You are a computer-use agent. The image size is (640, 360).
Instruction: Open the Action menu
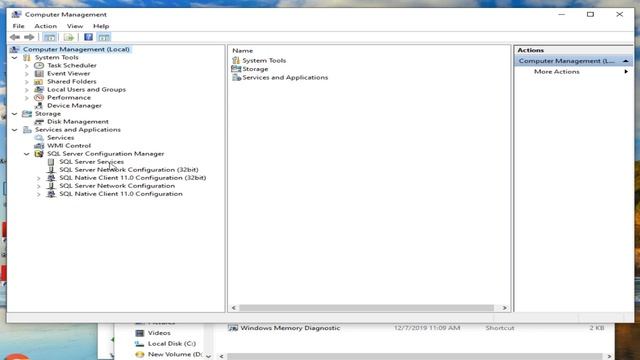[45, 26]
